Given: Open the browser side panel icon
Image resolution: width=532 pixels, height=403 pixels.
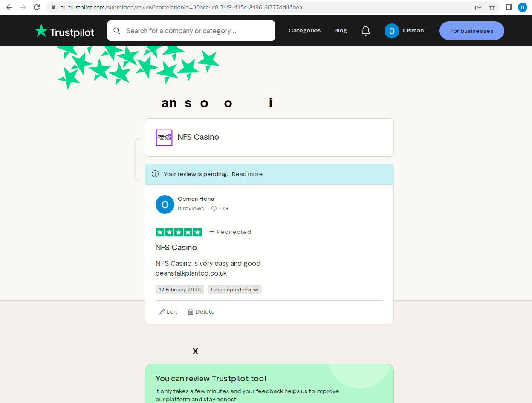Looking at the screenshot, I should tap(509, 7).
